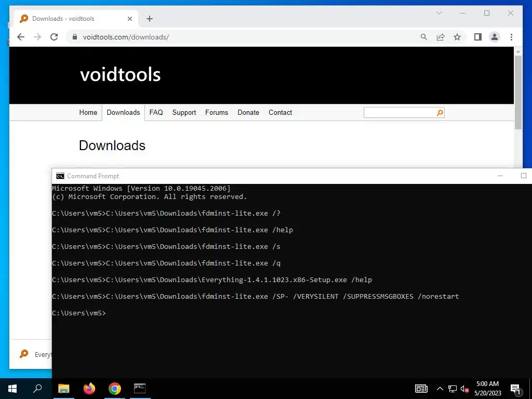Screen dimensions: 532x399
Task: Click the orange search magnifier button
Action: [440, 113]
